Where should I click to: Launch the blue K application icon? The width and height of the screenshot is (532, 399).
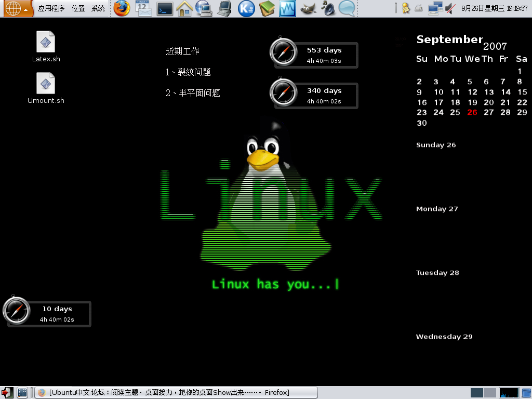pos(246,8)
